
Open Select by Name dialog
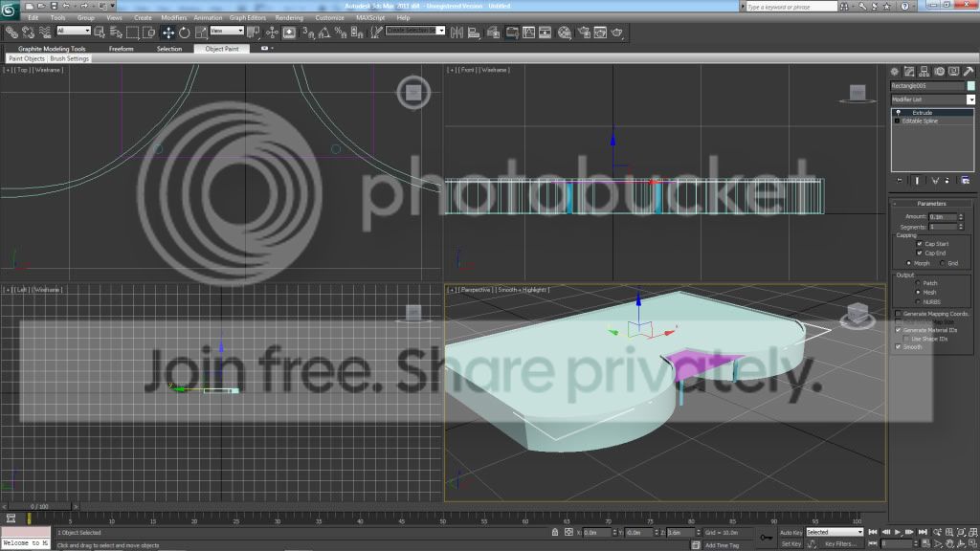[x=116, y=33]
